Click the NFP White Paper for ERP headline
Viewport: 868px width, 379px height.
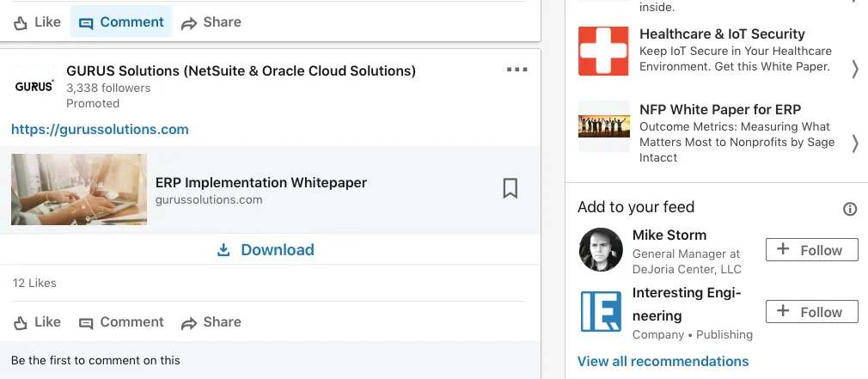720,109
